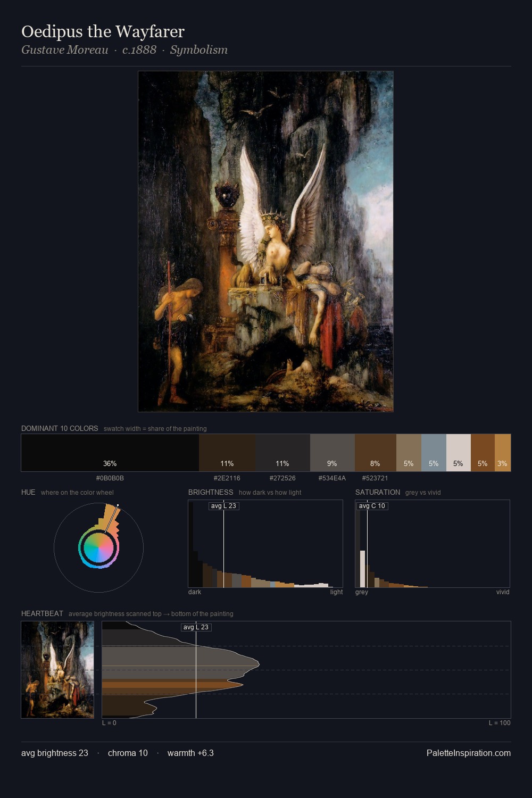Click 'avg L 23' label in Heartbeat chart
This screenshot has height=798, width=532.
tap(196, 627)
